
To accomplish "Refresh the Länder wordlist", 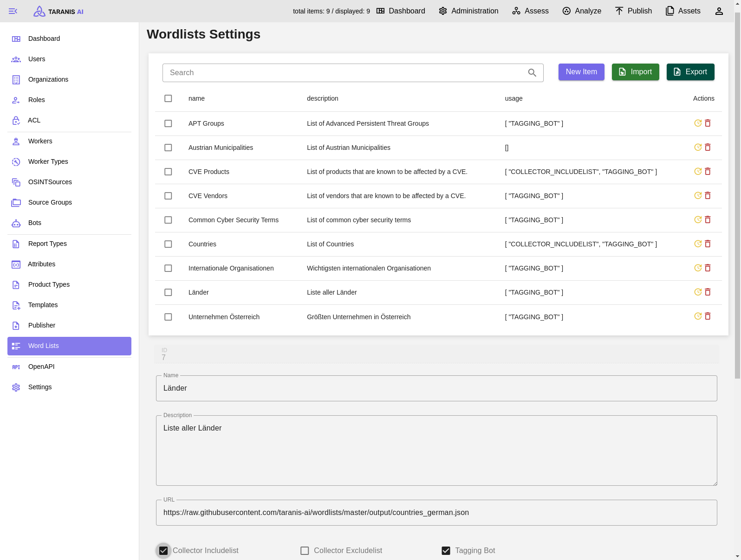I will 698,292.
